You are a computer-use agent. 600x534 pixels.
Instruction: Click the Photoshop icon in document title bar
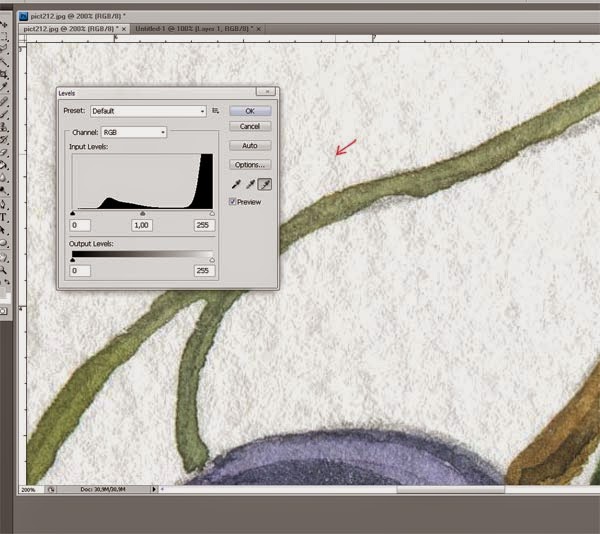click(23, 16)
